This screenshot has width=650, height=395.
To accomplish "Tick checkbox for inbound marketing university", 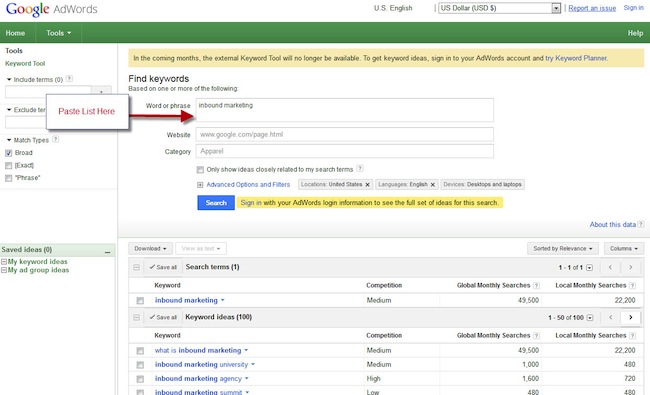I will point(140,365).
